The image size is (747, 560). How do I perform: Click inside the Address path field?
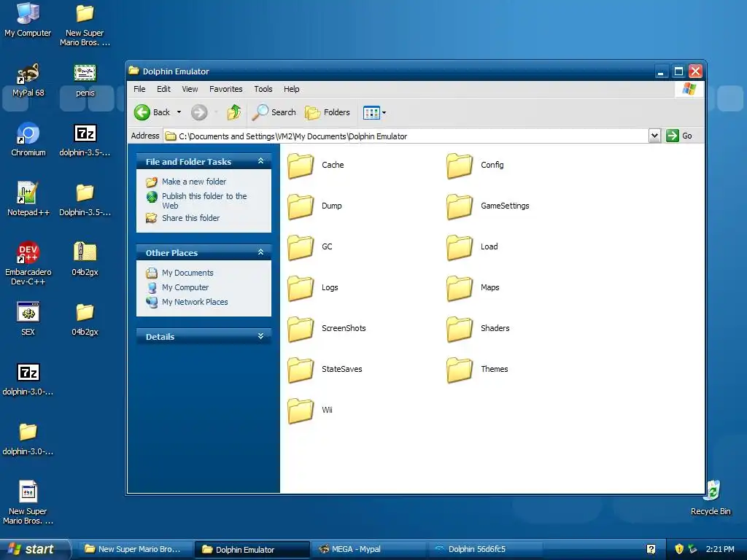pos(406,136)
